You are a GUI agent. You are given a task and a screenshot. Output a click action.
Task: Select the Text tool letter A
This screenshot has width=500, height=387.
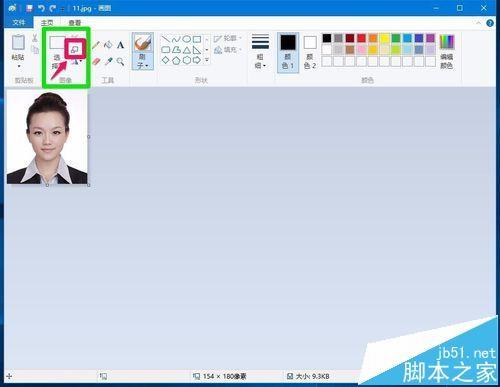click(120, 45)
